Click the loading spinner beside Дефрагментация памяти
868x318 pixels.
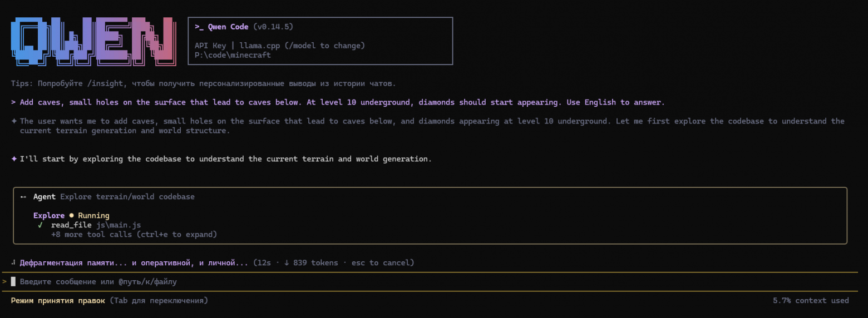tap(13, 263)
